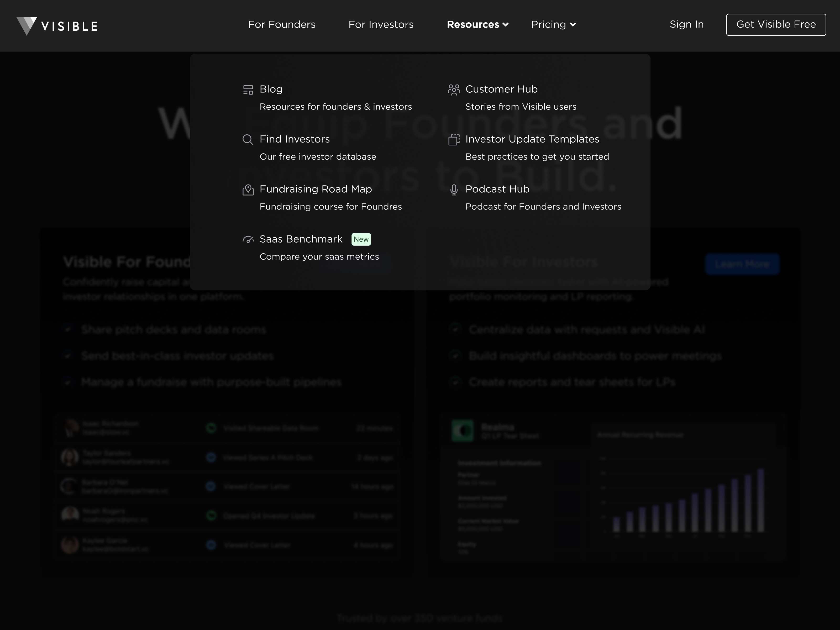Click the Podcast Hub microphone icon

(454, 190)
